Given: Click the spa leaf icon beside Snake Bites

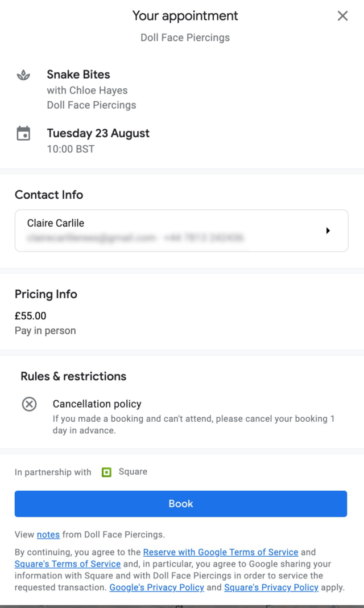Looking at the screenshot, I should coord(23,75).
